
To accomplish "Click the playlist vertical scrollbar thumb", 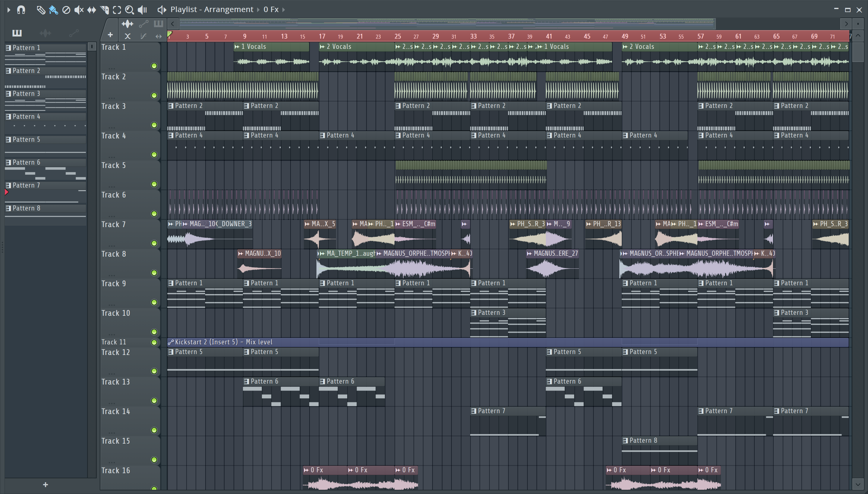I will pyautogui.click(x=858, y=52).
